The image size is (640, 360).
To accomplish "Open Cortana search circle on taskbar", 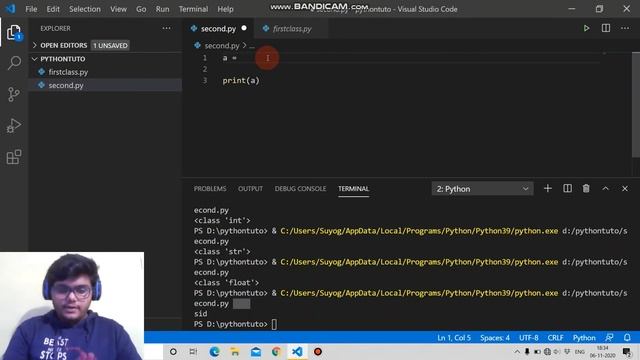I will pos(173,351).
